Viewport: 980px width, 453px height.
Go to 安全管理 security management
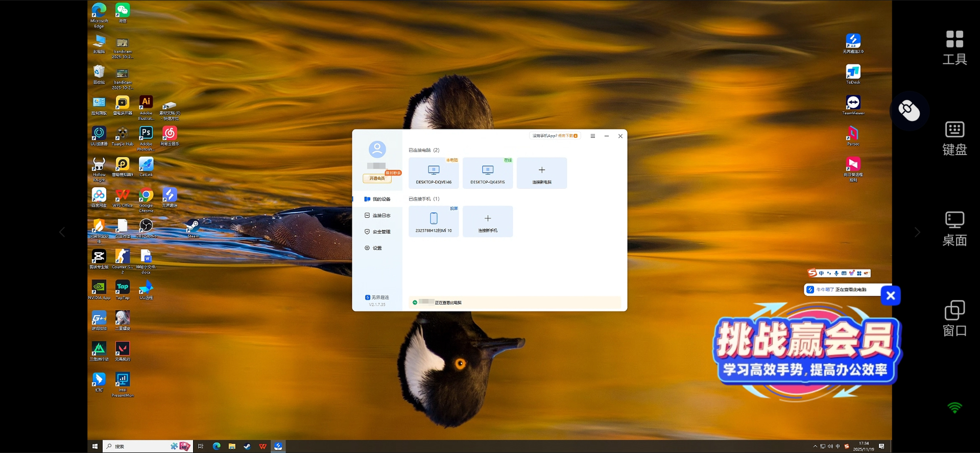click(377, 232)
